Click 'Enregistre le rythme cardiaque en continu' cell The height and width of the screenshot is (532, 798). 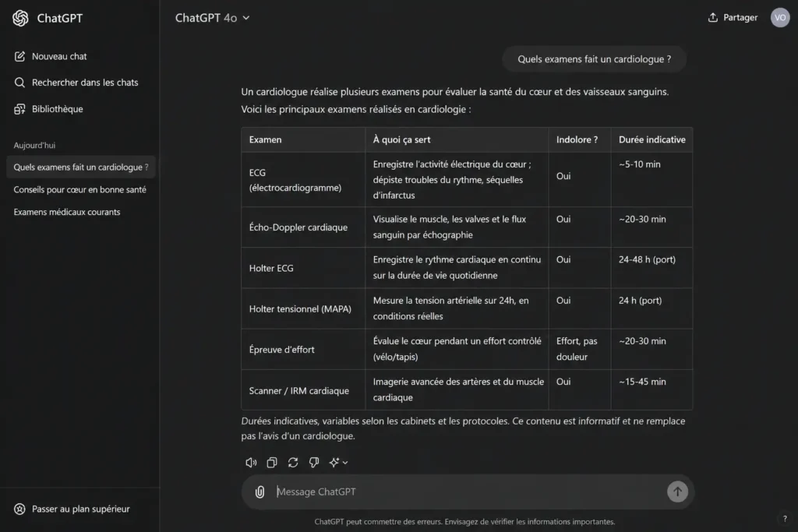[457, 267]
